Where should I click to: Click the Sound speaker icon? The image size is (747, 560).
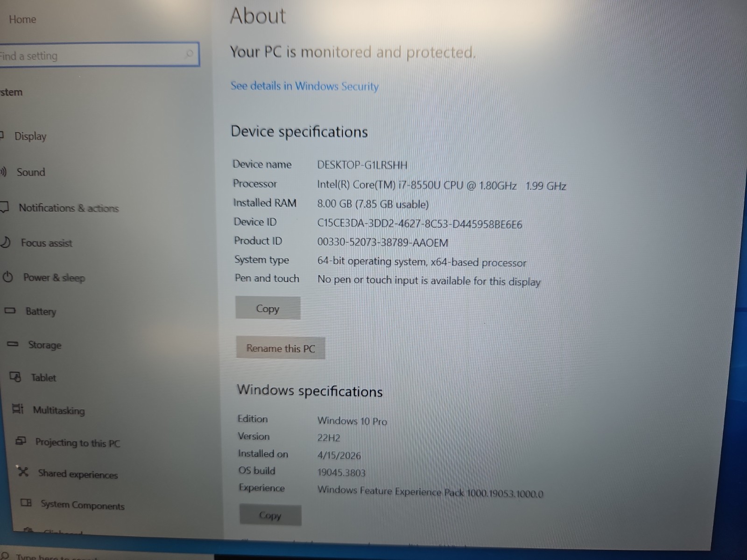[3, 172]
